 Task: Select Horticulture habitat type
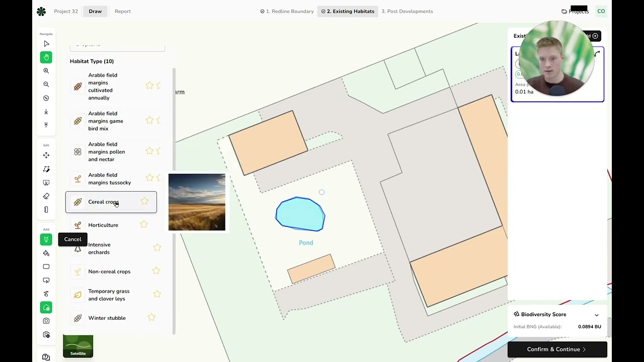coord(111,225)
